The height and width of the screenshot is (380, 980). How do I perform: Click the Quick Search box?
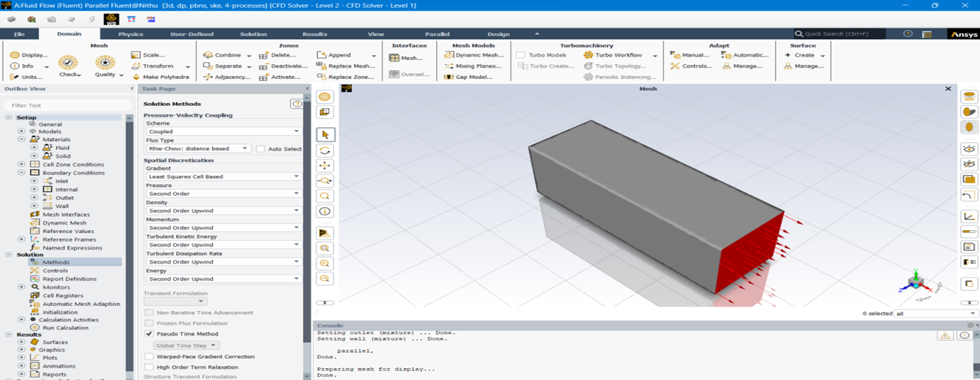[x=840, y=34]
